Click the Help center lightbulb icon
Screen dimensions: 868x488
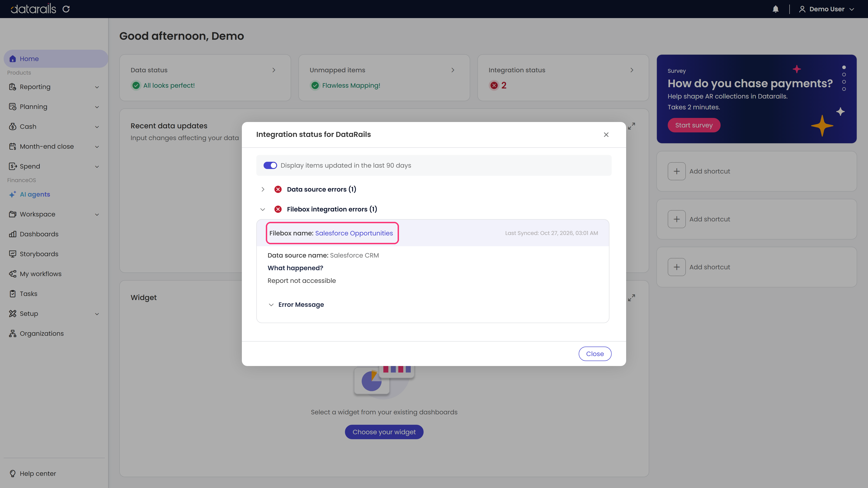click(12, 474)
